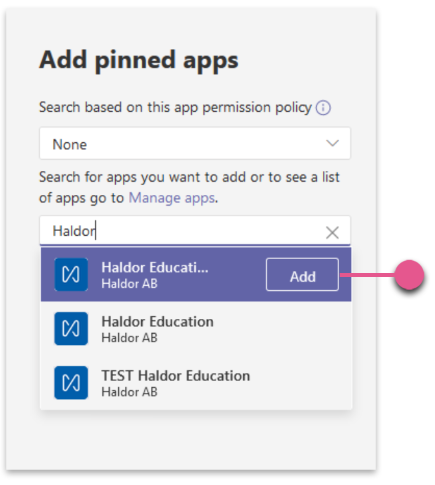The height and width of the screenshot is (485, 435).
Task: Add the highlighted Haldor Educati... app
Action: pyautogui.click(x=302, y=275)
